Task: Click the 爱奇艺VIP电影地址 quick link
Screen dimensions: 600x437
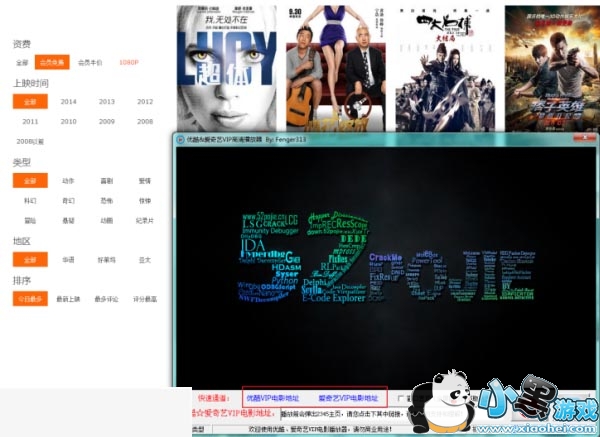Action: (348, 398)
